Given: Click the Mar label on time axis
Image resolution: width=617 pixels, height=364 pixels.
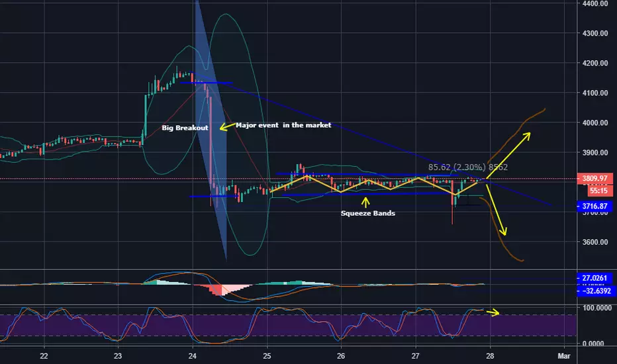Looking at the screenshot, I should (x=564, y=356).
